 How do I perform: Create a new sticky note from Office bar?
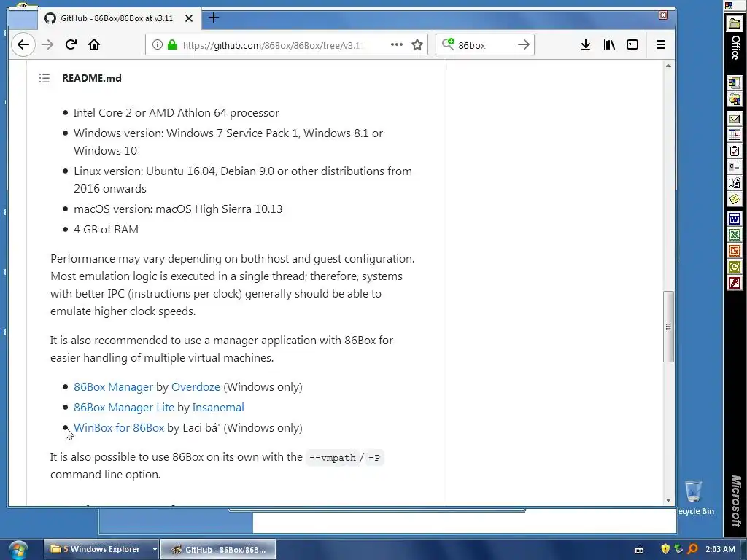(734, 199)
